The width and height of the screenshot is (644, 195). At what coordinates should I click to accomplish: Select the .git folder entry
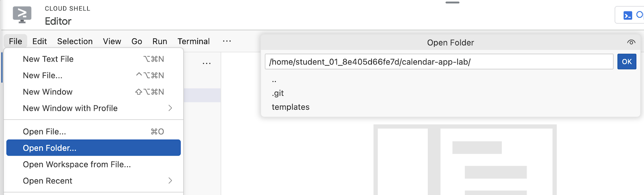tap(278, 93)
